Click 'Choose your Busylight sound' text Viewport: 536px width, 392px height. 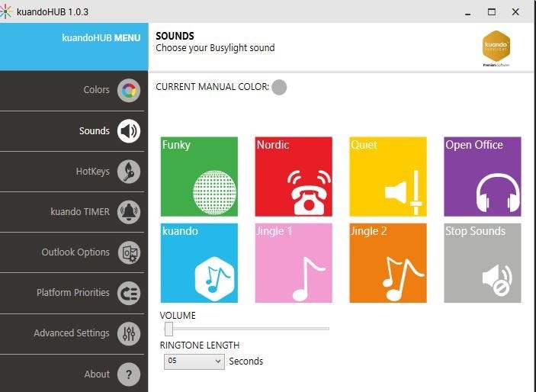point(215,48)
